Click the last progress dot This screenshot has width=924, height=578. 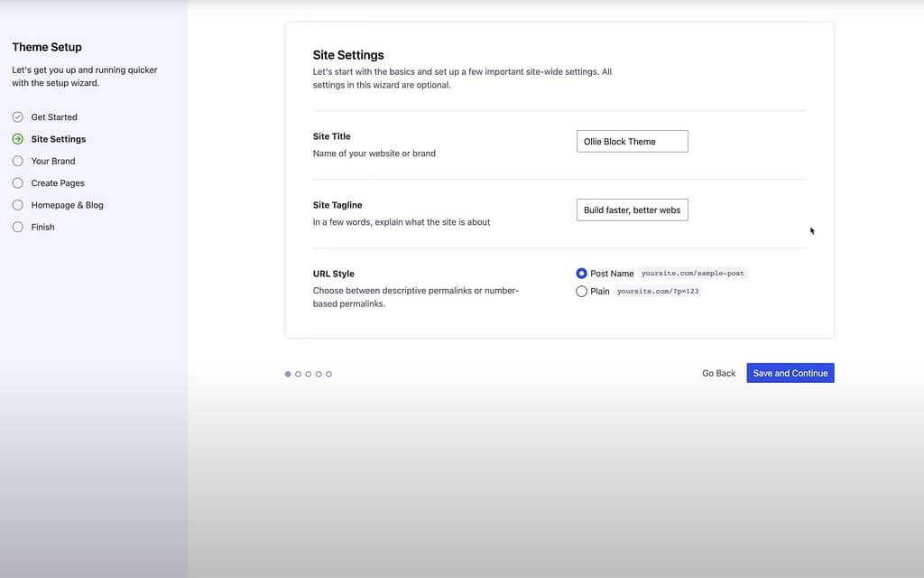pos(328,374)
